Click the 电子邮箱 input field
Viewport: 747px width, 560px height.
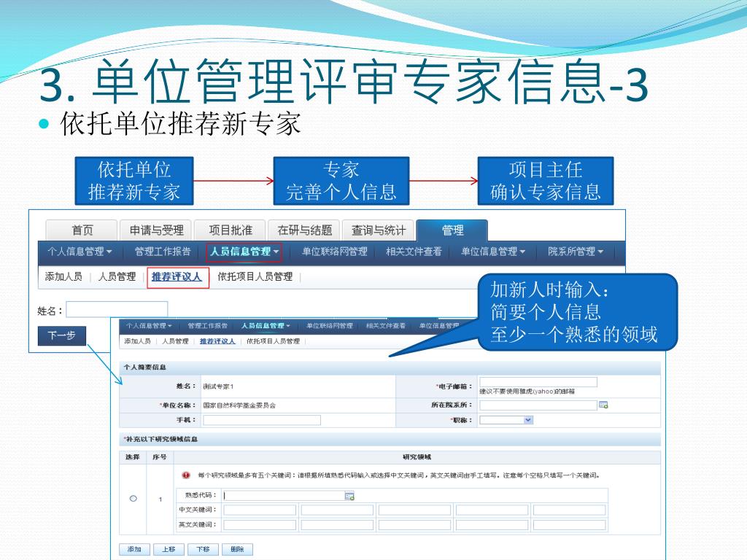tap(538, 382)
